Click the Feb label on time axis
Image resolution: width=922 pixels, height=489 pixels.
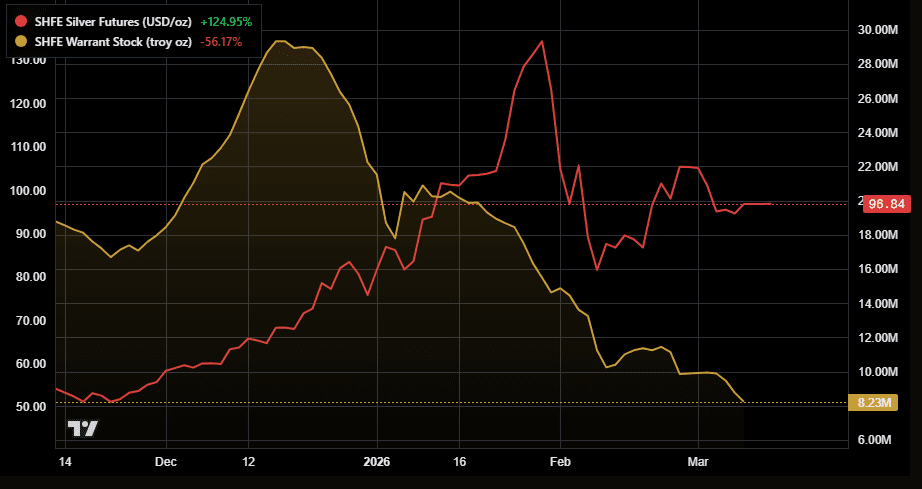tap(560, 462)
